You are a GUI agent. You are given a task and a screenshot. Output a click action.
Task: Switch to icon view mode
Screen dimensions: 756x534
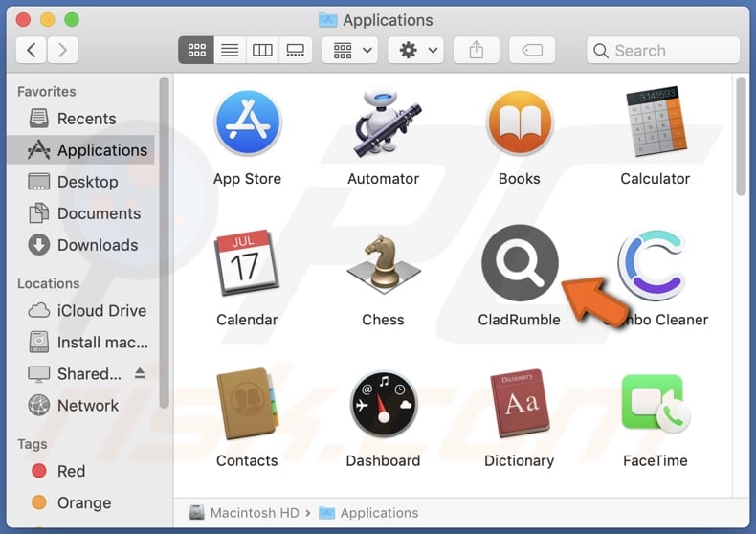(196, 51)
